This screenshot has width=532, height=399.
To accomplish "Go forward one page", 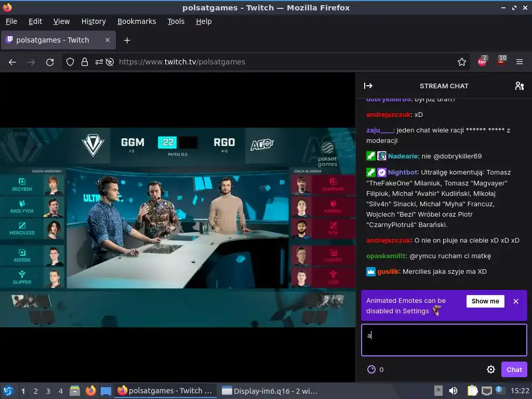I will click(31, 62).
